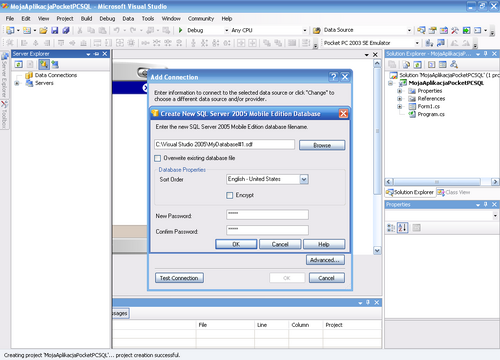
Task: Click the Test Connection button
Action: tap(179, 278)
